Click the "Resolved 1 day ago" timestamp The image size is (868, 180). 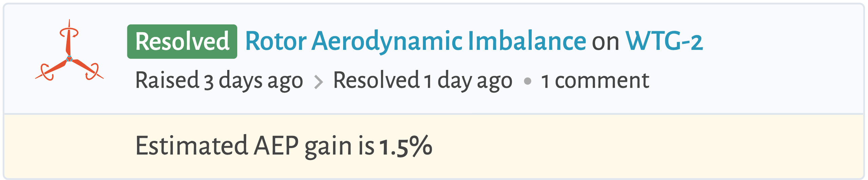point(422,81)
